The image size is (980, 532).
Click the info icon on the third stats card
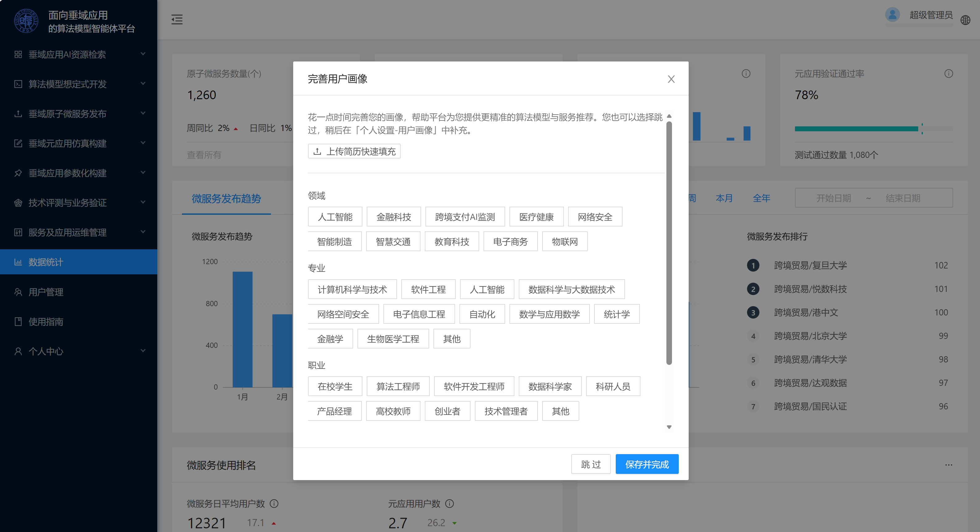(x=746, y=74)
